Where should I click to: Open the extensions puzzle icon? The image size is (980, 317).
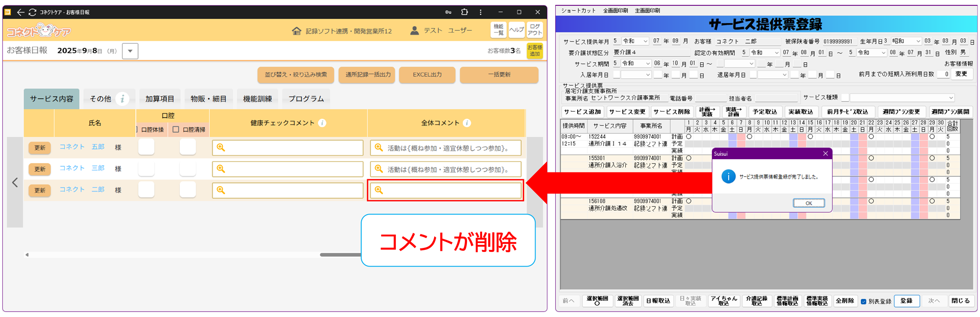click(465, 12)
